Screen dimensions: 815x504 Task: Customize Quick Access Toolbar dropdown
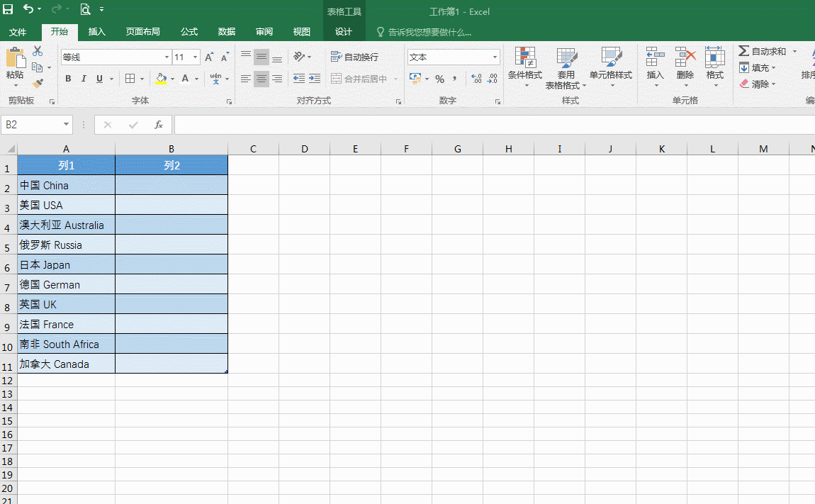101,9
